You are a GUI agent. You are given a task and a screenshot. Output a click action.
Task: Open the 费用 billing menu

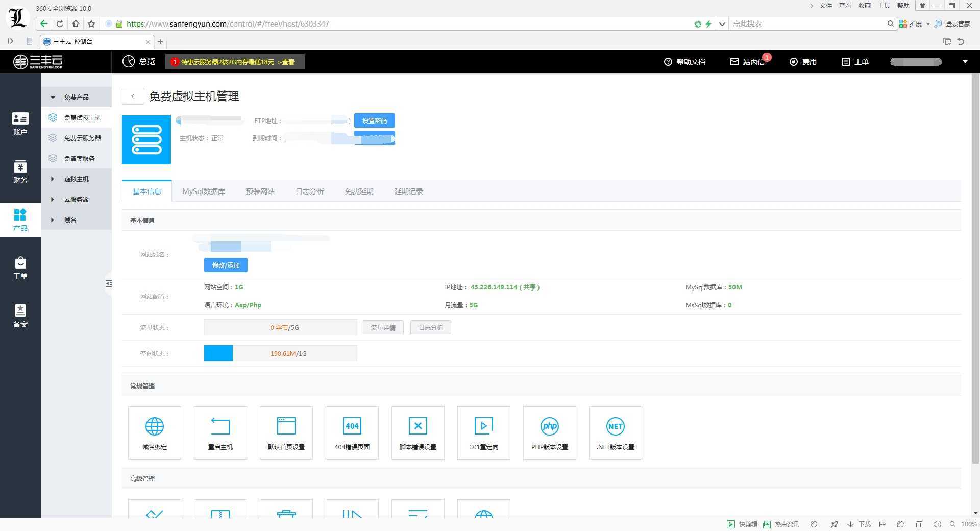pos(803,62)
